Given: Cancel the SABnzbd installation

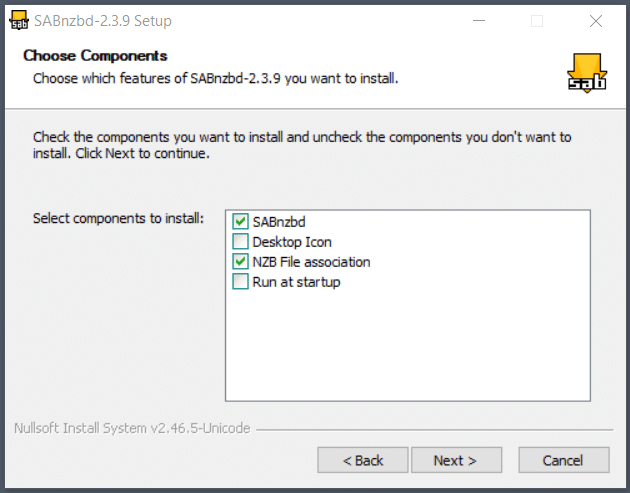Looking at the screenshot, I should pos(564,460).
